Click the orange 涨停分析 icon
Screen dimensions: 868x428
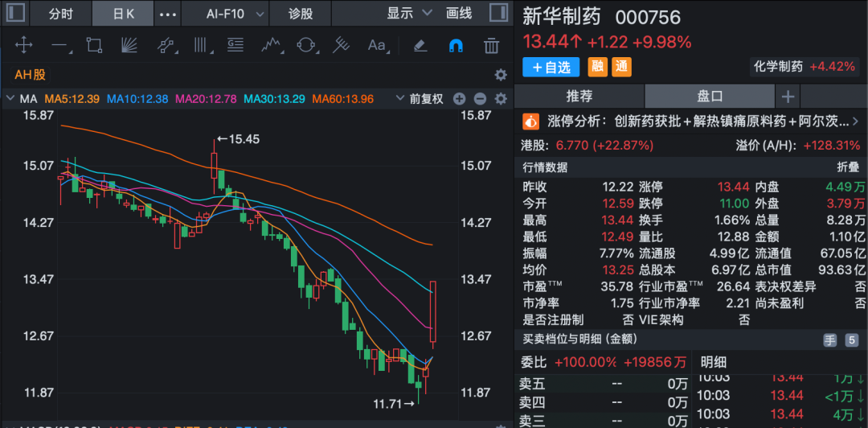tap(531, 121)
